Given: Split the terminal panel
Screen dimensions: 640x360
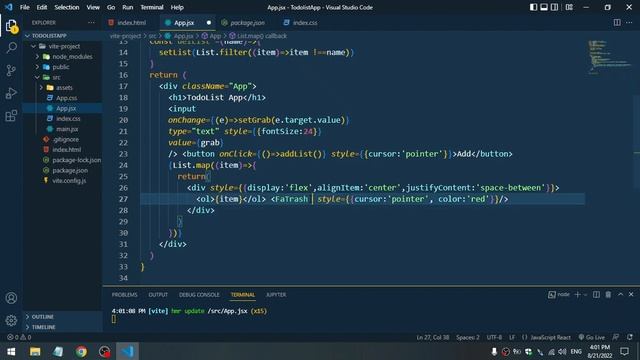Looking at the screenshot, I should [596, 295].
